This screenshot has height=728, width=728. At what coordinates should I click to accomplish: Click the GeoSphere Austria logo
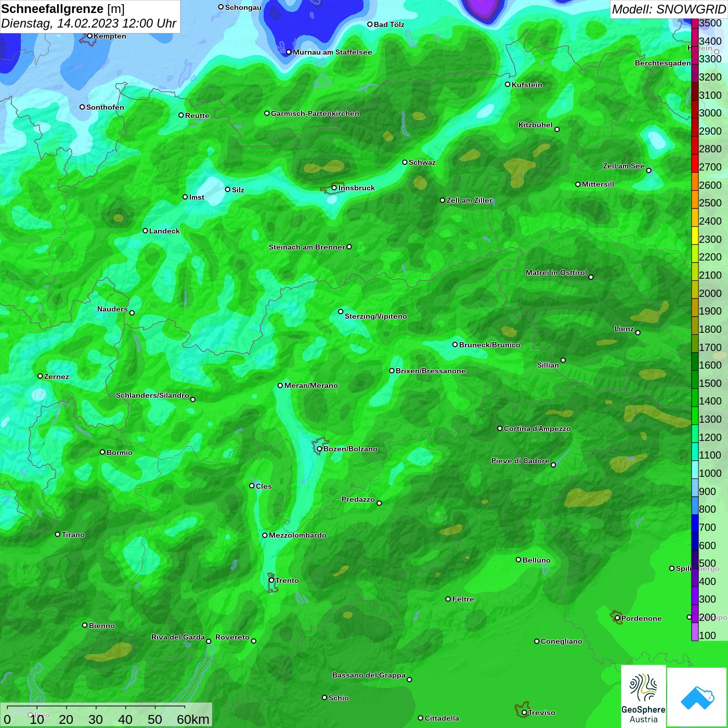[x=643, y=696]
